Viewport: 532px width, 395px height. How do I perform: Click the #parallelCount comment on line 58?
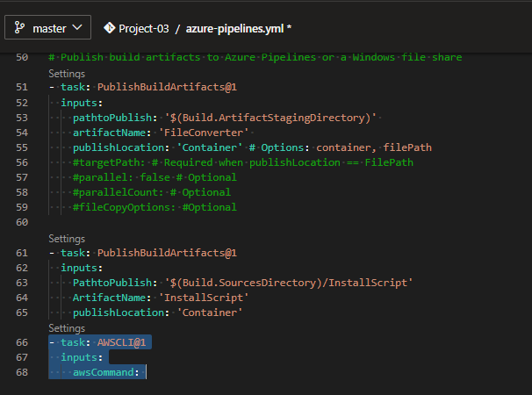[x=140, y=192]
